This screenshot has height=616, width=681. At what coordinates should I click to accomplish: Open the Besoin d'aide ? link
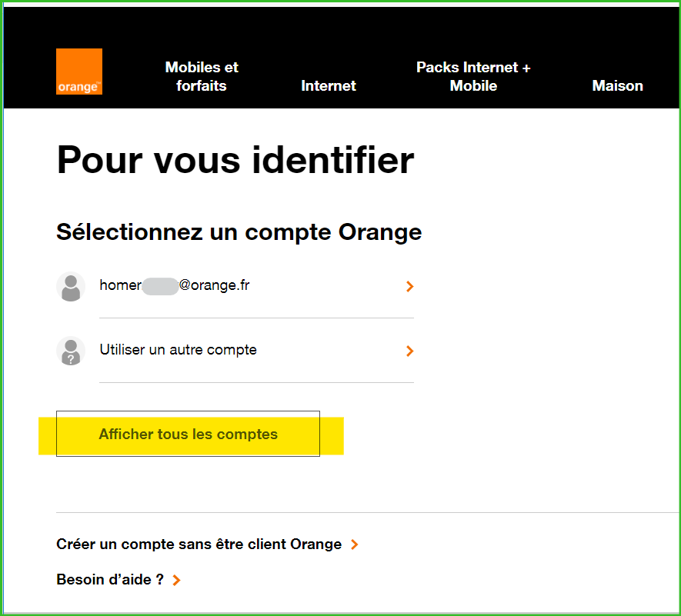coord(110,580)
